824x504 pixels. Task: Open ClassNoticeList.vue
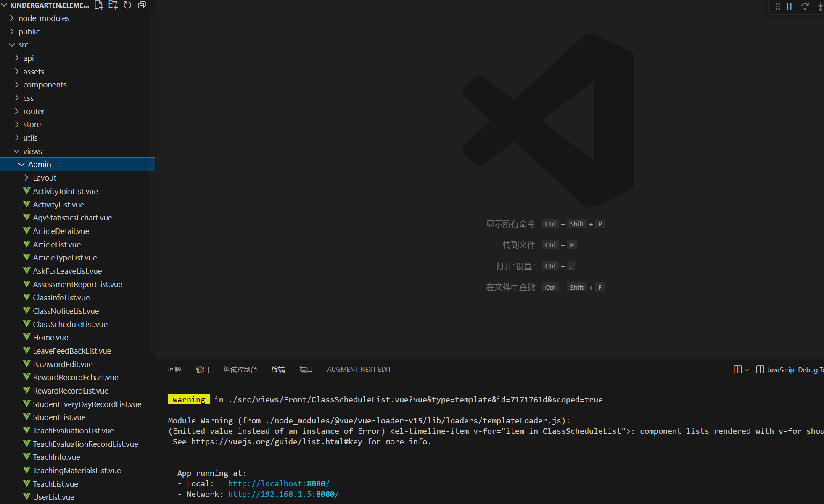pos(78,311)
